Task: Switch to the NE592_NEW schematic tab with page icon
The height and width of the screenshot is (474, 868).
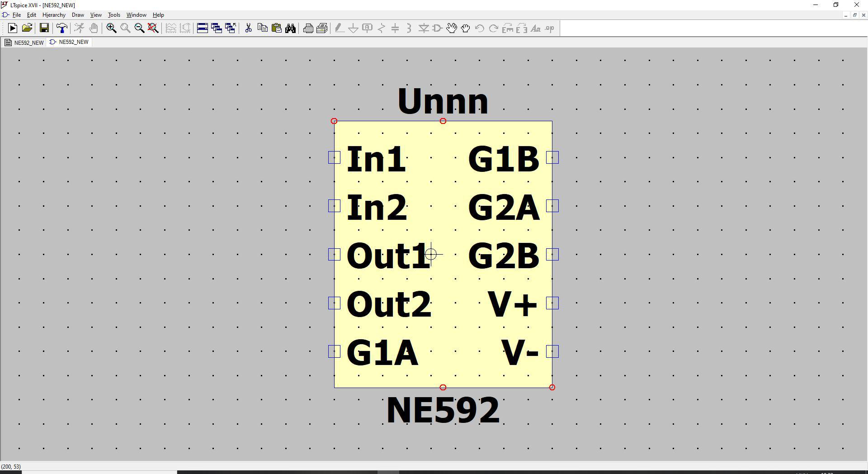Action: click(x=24, y=43)
